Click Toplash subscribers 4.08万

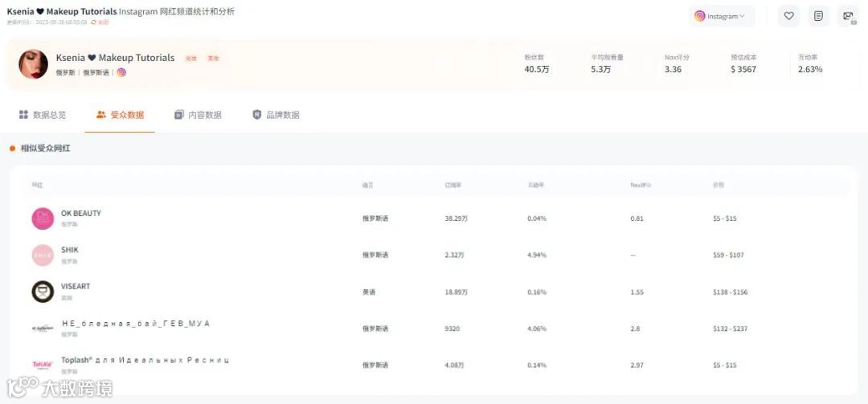tap(454, 365)
